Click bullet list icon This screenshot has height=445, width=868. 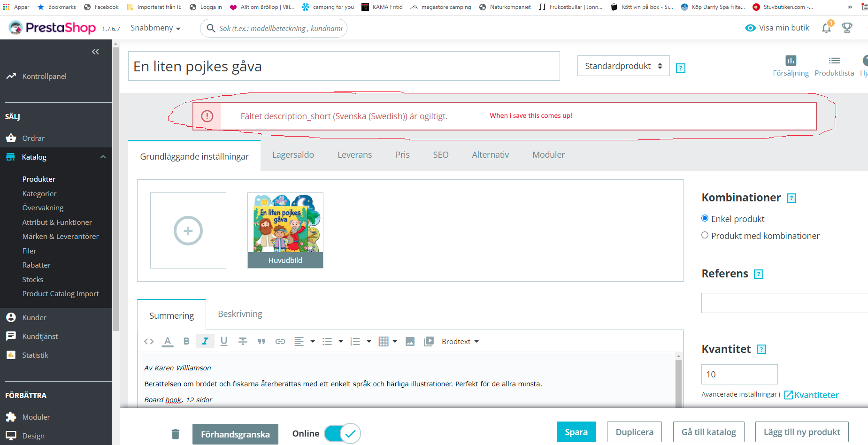(327, 341)
